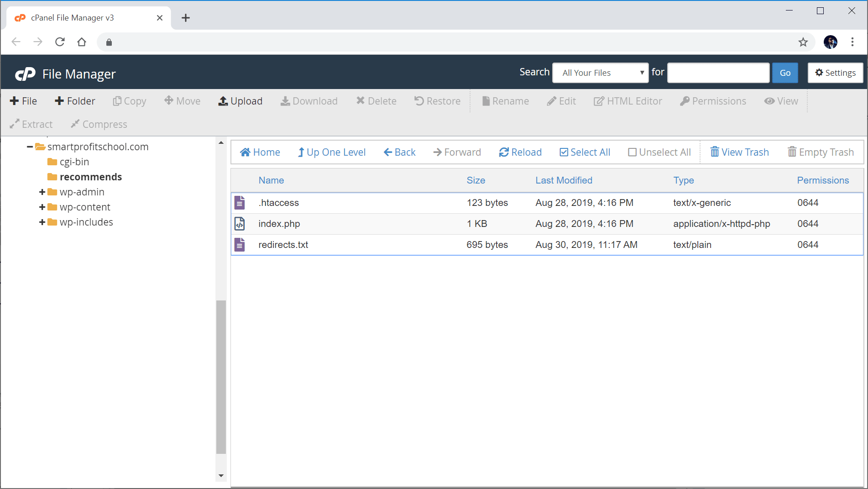Create a new File via toolbar
The width and height of the screenshot is (868, 489).
(23, 101)
